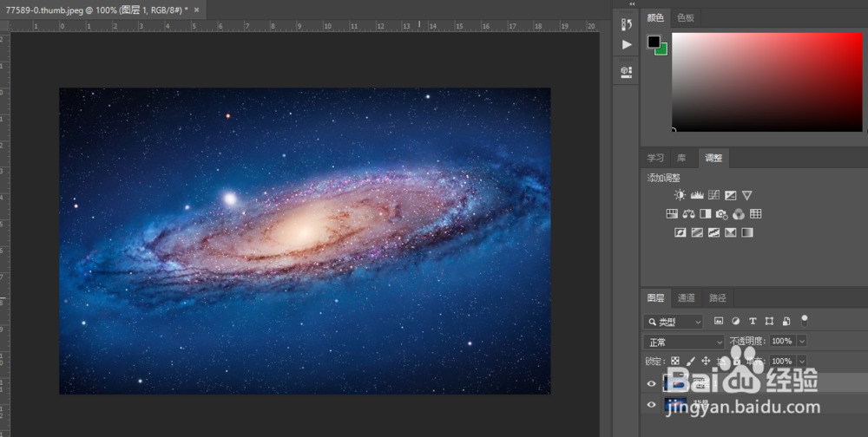Add a Levels adjustment layer
Screen dimensions: 868x437
coord(697,195)
